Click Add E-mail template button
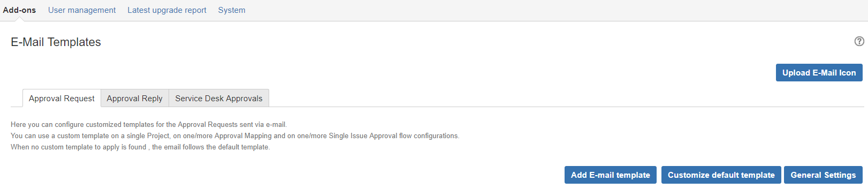868x196 pixels. click(611, 175)
